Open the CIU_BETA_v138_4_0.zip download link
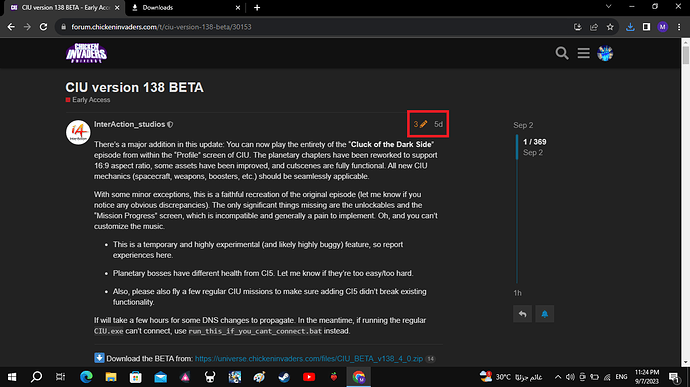690x387 pixels. point(308,359)
